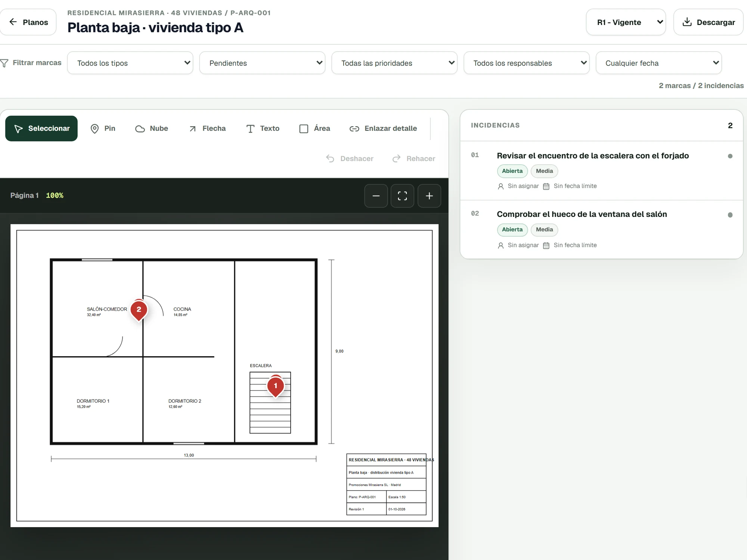Image resolution: width=747 pixels, height=560 pixels.
Task: Click the status dot of incidencia 01
Action: click(730, 156)
